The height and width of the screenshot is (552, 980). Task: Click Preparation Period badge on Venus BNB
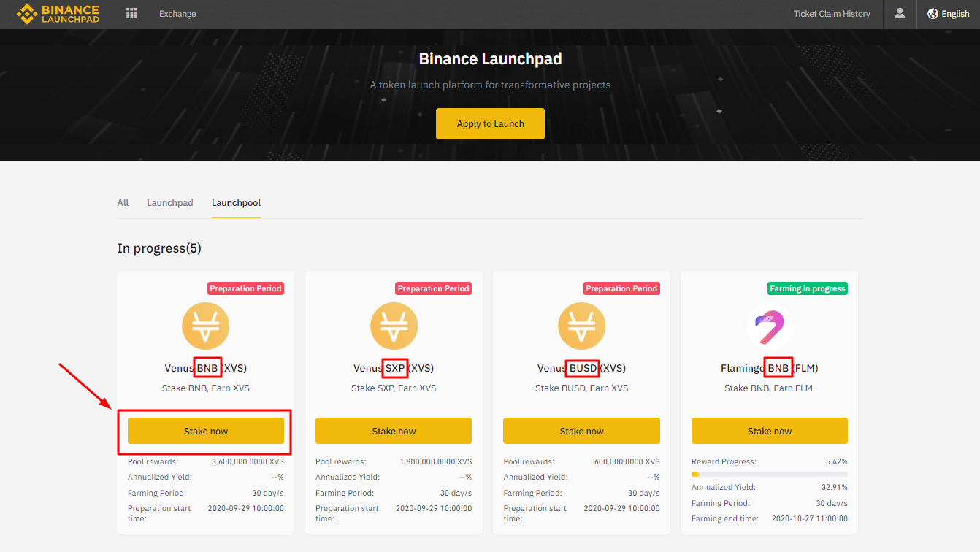245,288
